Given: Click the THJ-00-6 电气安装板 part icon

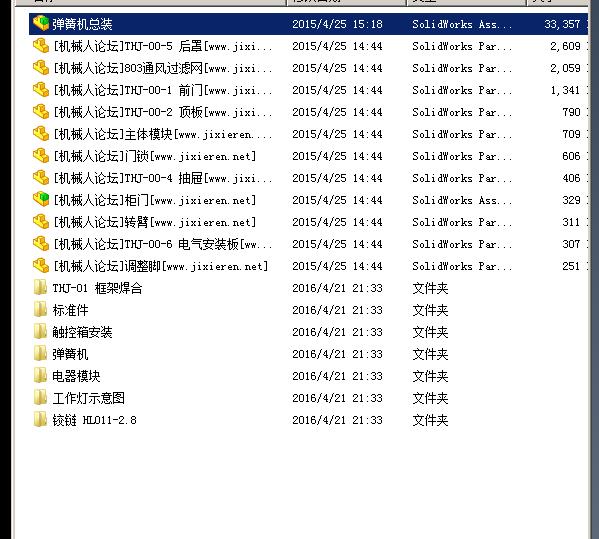Looking at the screenshot, I should click(x=41, y=244).
